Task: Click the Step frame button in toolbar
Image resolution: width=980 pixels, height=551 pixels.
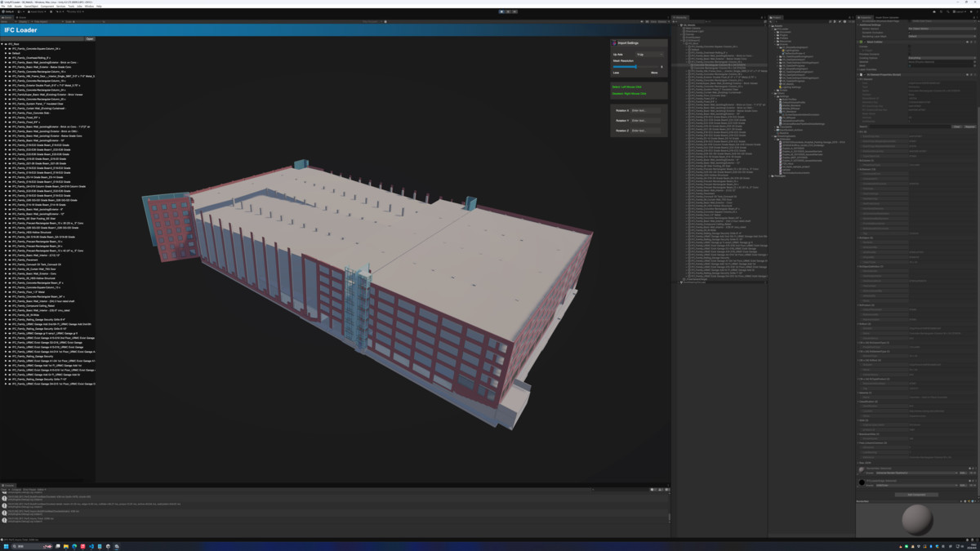Action: 514,11
